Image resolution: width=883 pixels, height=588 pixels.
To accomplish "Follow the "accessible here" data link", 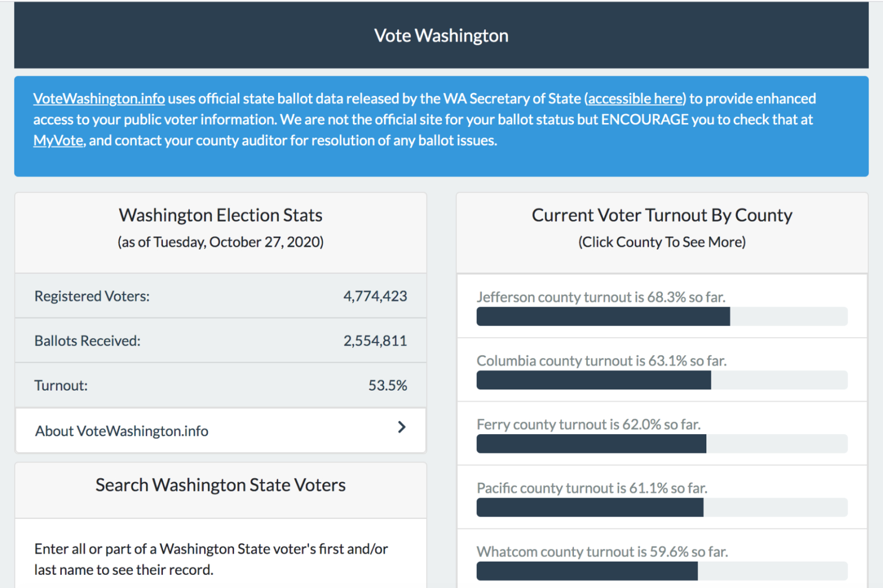I will point(636,99).
